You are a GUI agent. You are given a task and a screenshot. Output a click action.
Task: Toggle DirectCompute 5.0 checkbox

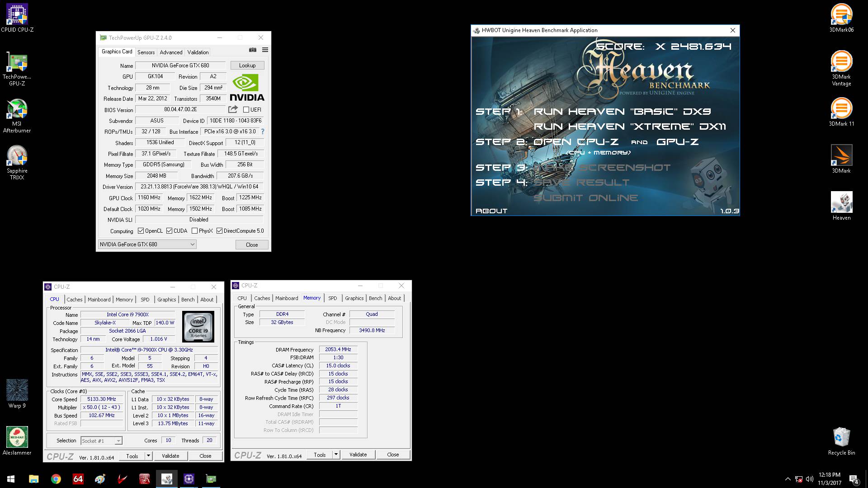pos(219,231)
